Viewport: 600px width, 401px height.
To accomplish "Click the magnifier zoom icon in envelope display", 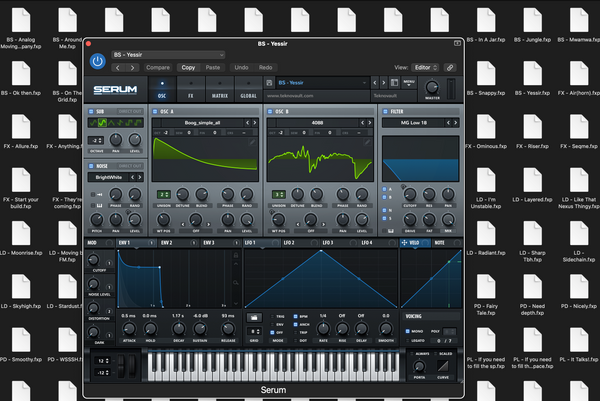I will (236, 282).
